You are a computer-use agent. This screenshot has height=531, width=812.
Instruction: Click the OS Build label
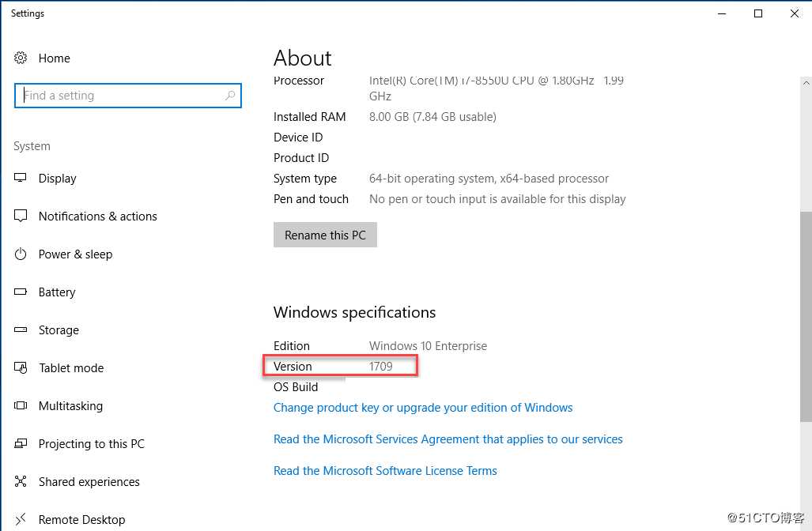click(x=296, y=387)
